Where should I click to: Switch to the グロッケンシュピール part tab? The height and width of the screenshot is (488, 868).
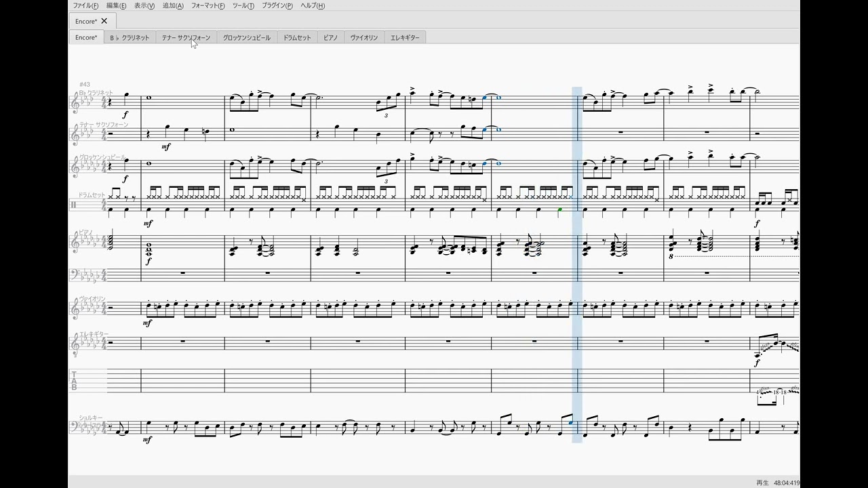point(247,37)
